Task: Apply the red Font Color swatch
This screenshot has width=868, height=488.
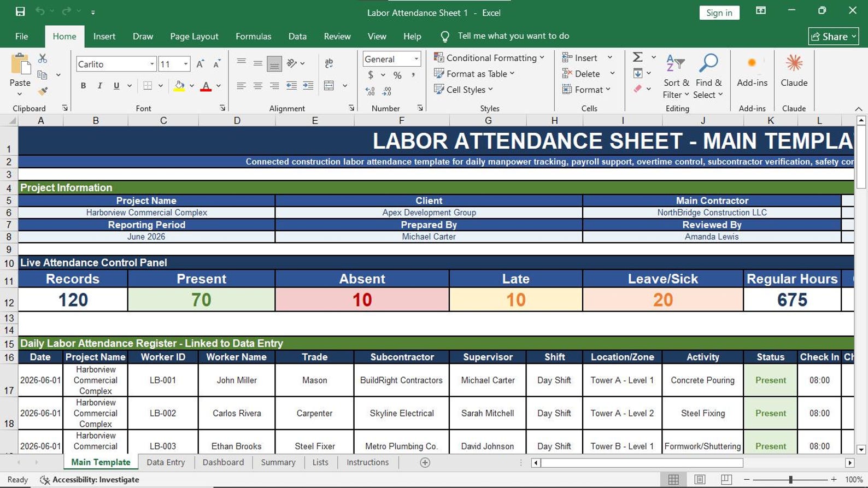Action: 206,86
